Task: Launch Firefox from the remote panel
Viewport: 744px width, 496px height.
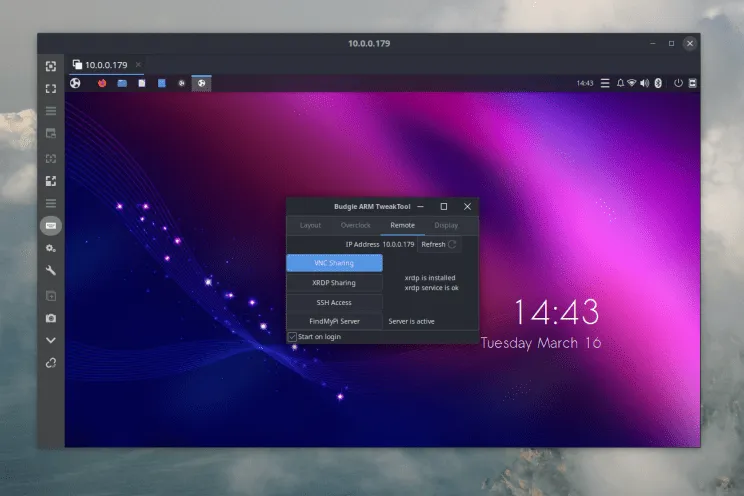Action: point(101,83)
